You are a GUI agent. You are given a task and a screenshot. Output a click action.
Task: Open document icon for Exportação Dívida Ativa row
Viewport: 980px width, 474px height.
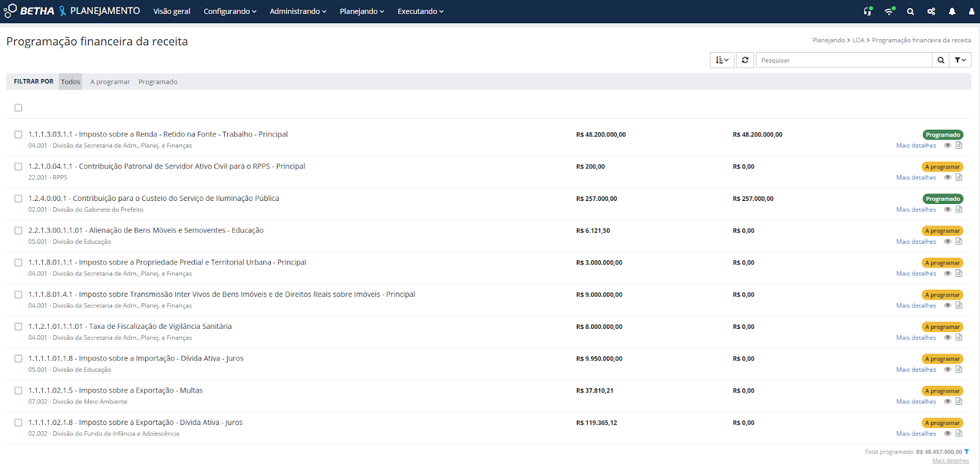tap(959, 433)
